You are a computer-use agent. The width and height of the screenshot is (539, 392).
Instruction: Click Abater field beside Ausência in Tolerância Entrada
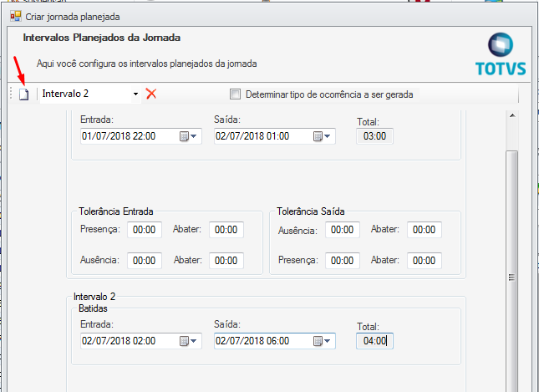(x=226, y=261)
